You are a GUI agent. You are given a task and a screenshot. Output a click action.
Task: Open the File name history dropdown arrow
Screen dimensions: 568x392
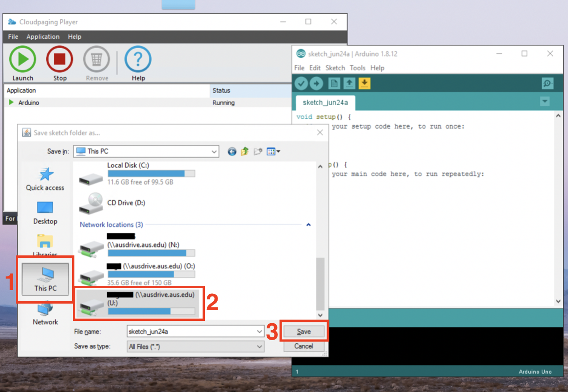point(260,332)
